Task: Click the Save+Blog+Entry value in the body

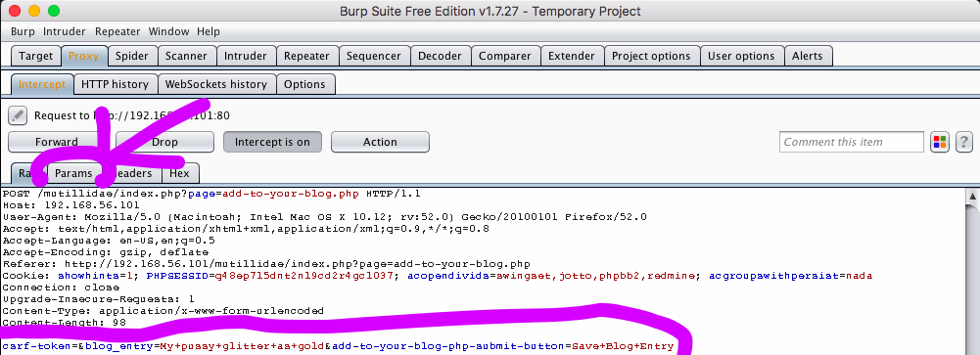Action: [x=623, y=346]
